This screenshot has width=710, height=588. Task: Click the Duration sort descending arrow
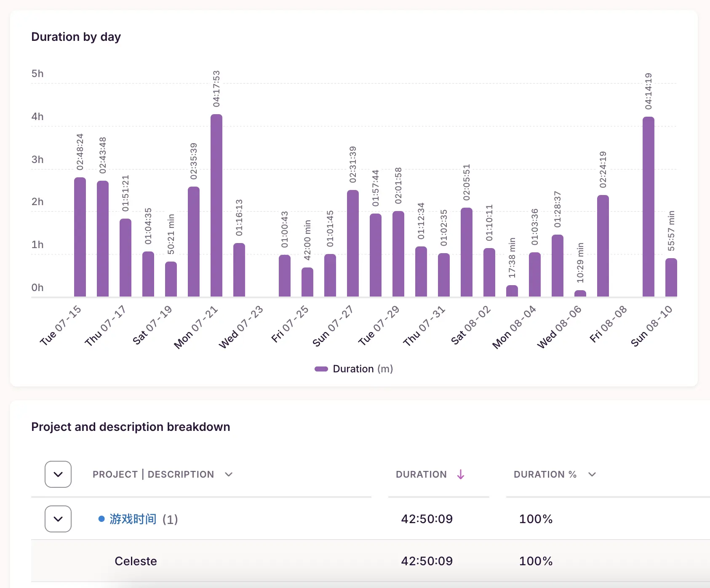(461, 475)
